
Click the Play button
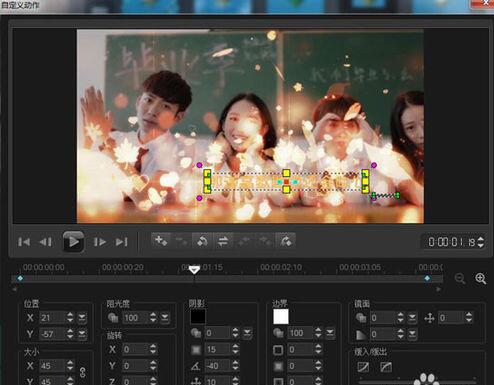click(73, 242)
